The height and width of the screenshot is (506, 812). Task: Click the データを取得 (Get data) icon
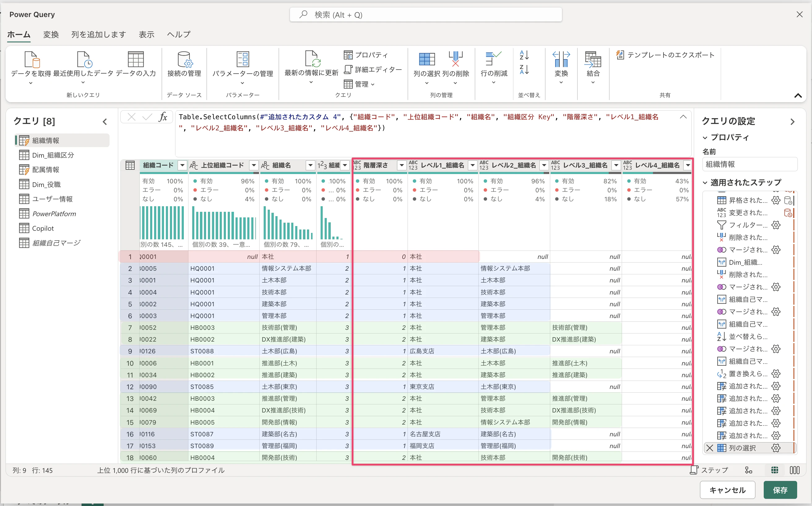click(x=32, y=59)
